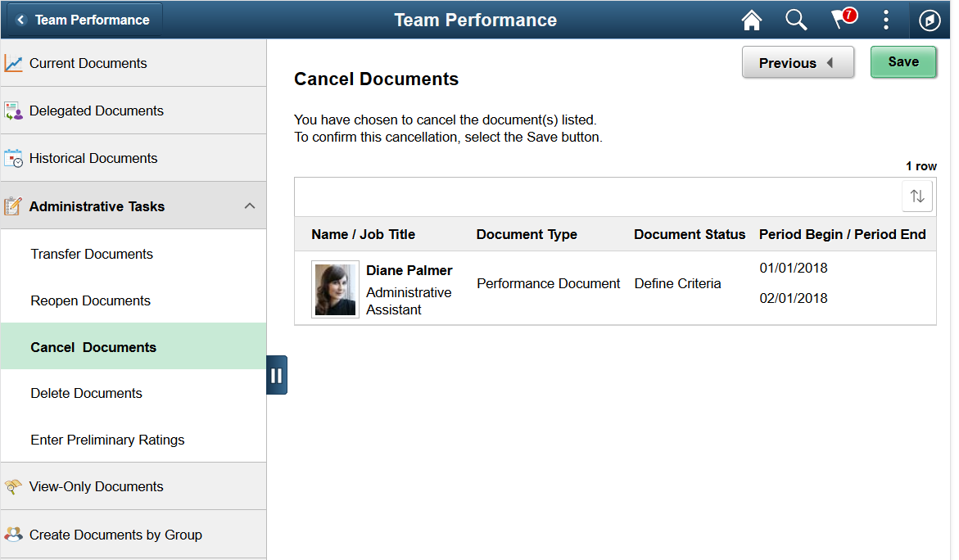The image size is (959, 560).
Task: Click Diane Palmer's photo thumbnail
Action: pos(335,289)
